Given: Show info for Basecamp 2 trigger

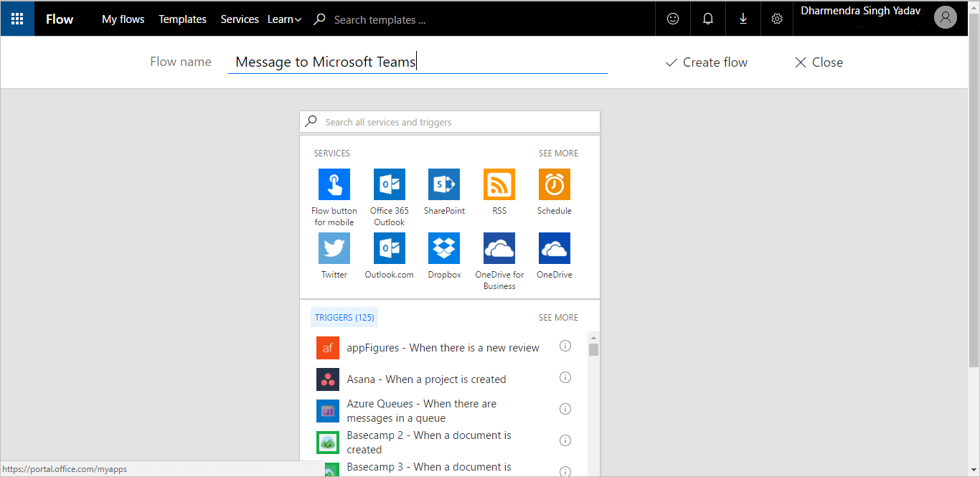Looking at the screenshot, I should coord(565,440).
